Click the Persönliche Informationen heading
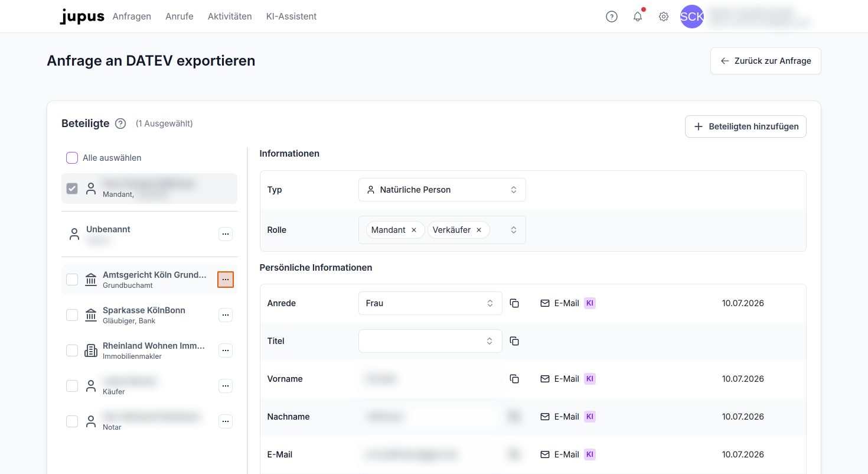 [316, 268]
